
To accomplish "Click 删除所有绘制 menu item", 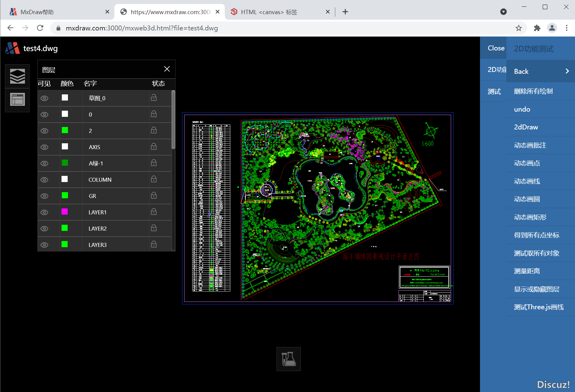I will 541,91.
